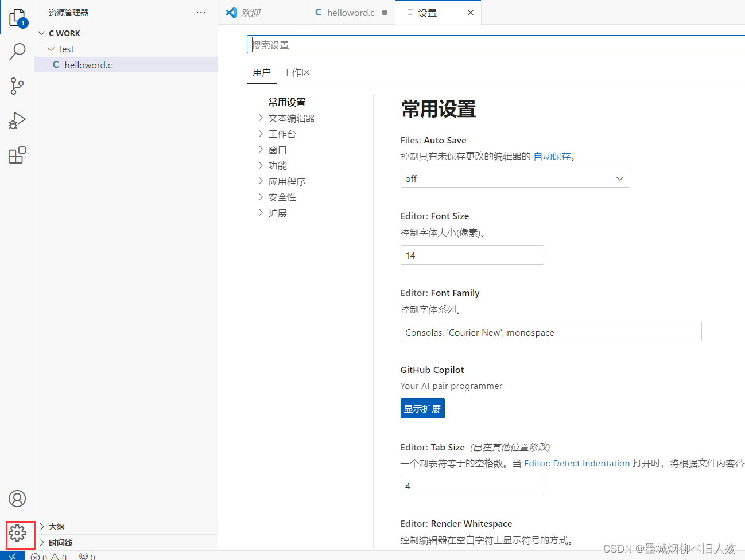The image size is (745, 560).
Task: Open the explorer more actions ellipsis
Action: click(201, 13)
